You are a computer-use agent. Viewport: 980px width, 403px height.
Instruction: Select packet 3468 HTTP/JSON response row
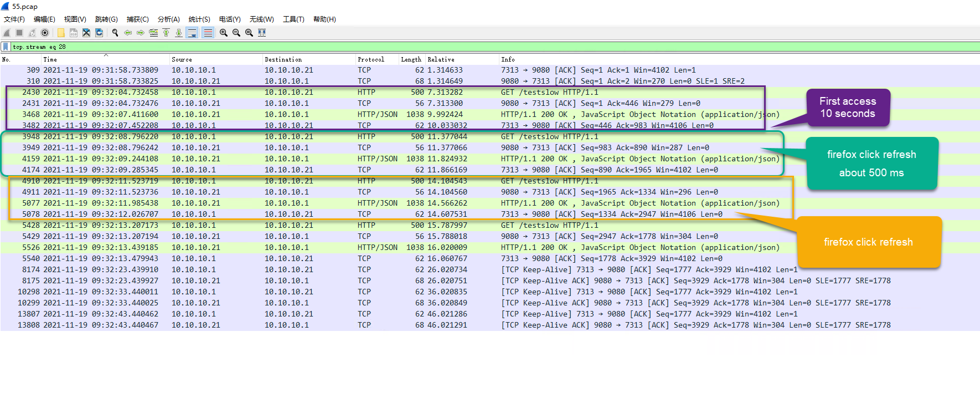pos(490,115)
